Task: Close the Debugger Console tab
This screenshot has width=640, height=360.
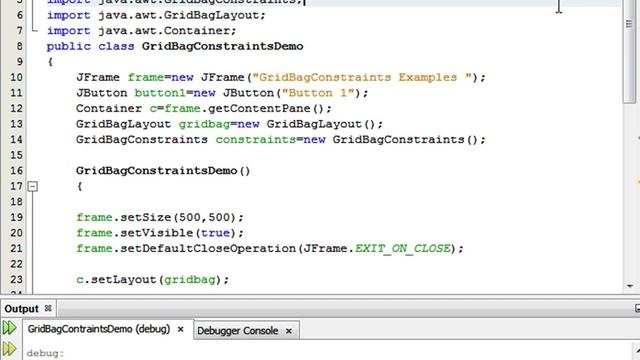Action: (x=289, y=331)
